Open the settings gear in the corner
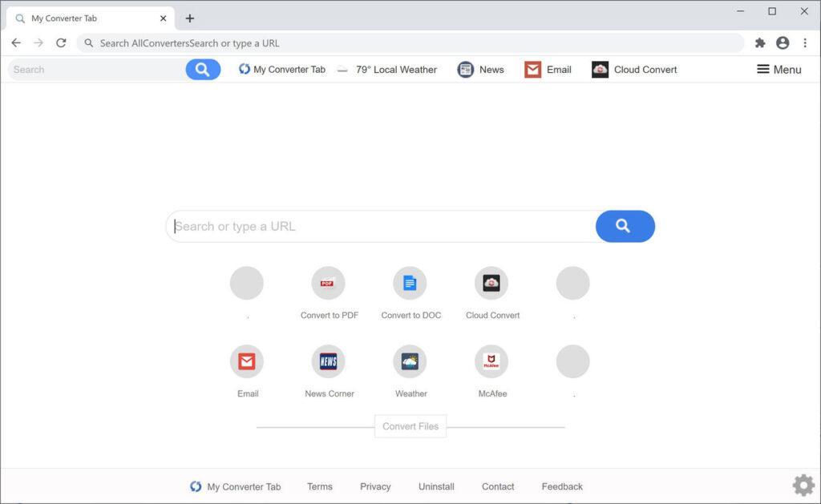 coord(803,485)
